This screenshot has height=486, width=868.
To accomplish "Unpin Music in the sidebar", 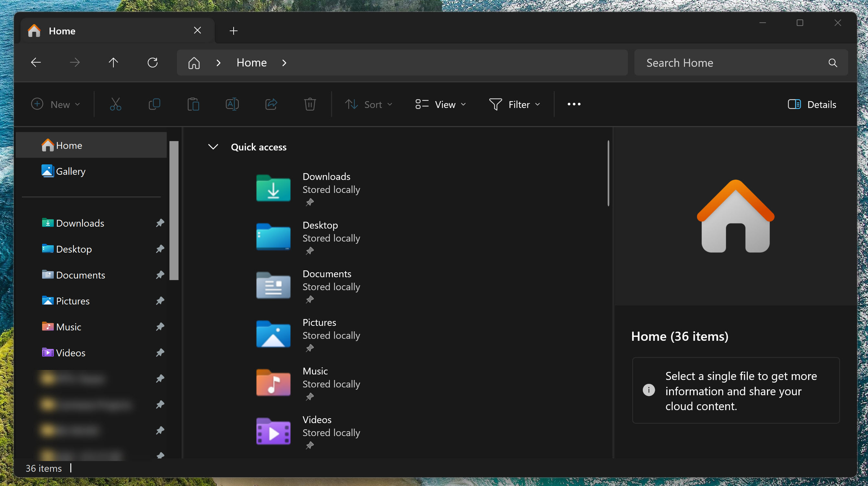I will click(x=160, y=326).
